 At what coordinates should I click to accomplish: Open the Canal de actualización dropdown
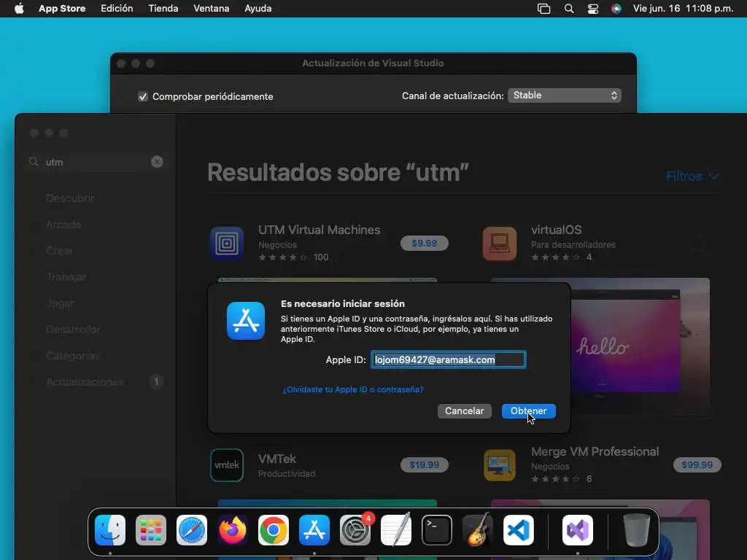565,96
